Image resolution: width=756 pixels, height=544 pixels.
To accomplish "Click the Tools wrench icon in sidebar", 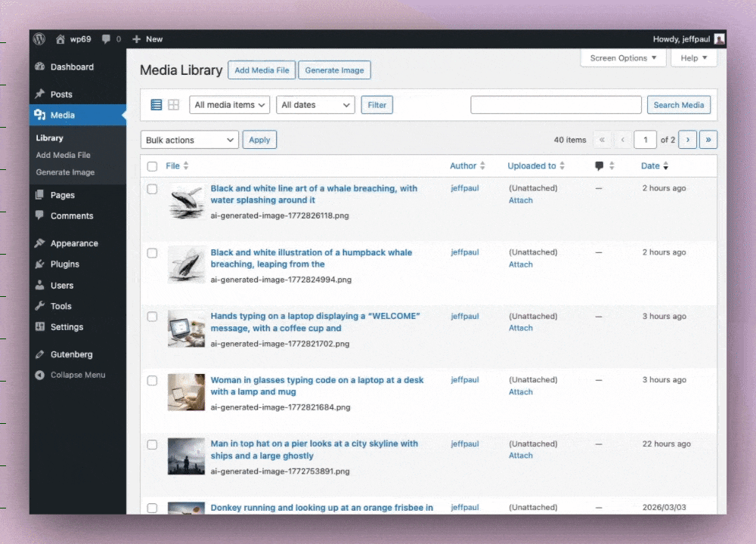I will (x=40, y=306).
